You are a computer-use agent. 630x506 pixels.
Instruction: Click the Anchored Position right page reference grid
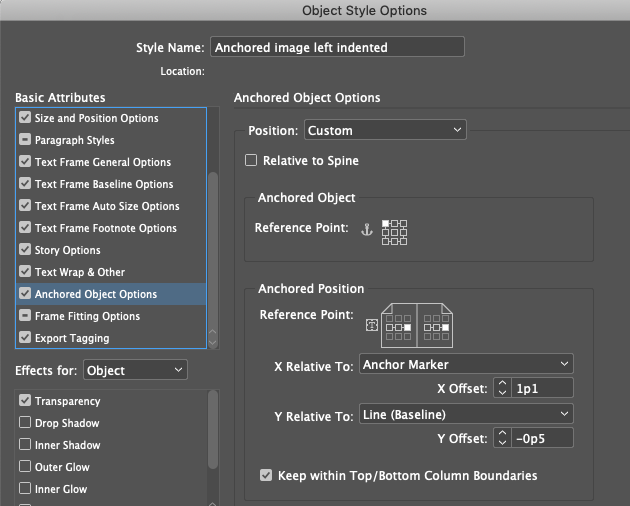tap(436, 327)
